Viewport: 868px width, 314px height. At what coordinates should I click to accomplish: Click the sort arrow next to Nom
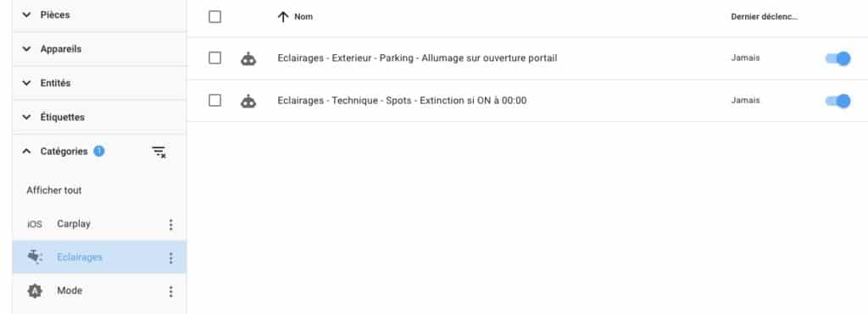point(283,17)
